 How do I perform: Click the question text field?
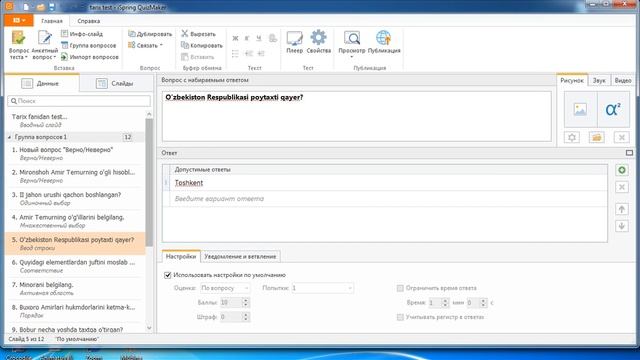tap(357, 116)
